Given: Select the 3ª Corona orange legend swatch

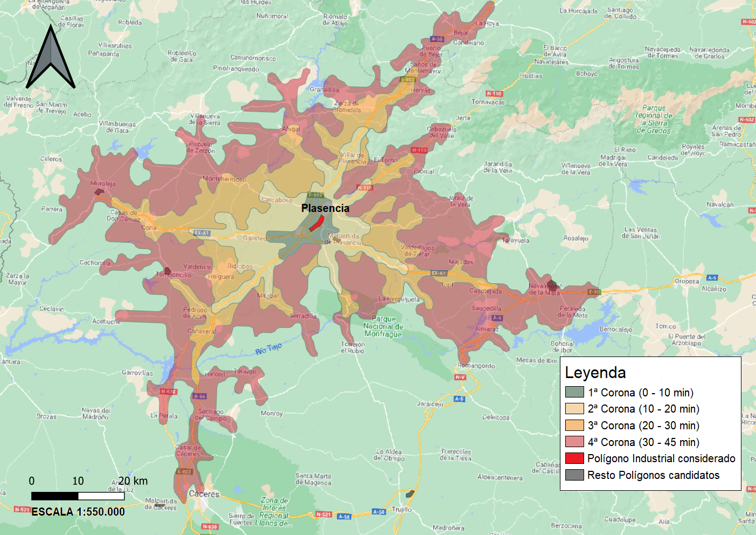Looking at the screenshot, I should click(574, 426).
